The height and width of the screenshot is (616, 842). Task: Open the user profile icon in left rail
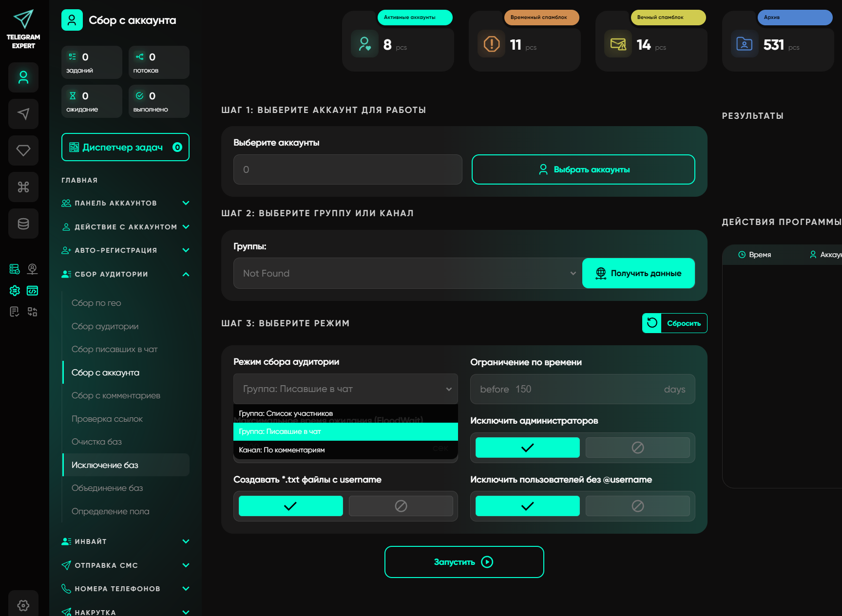pos(23,77)
